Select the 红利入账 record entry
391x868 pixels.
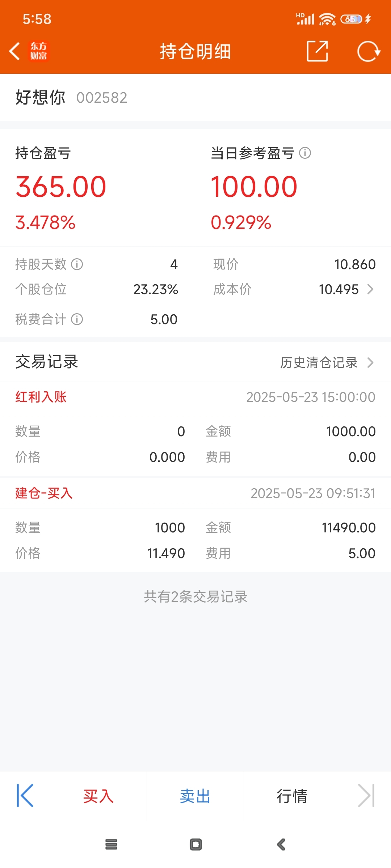click(x=195, y=430)
